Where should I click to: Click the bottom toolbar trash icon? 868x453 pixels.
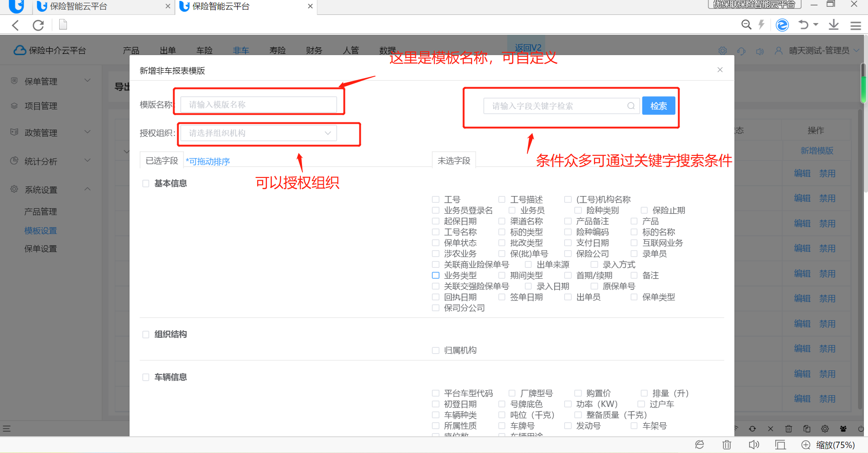point(788,429)
